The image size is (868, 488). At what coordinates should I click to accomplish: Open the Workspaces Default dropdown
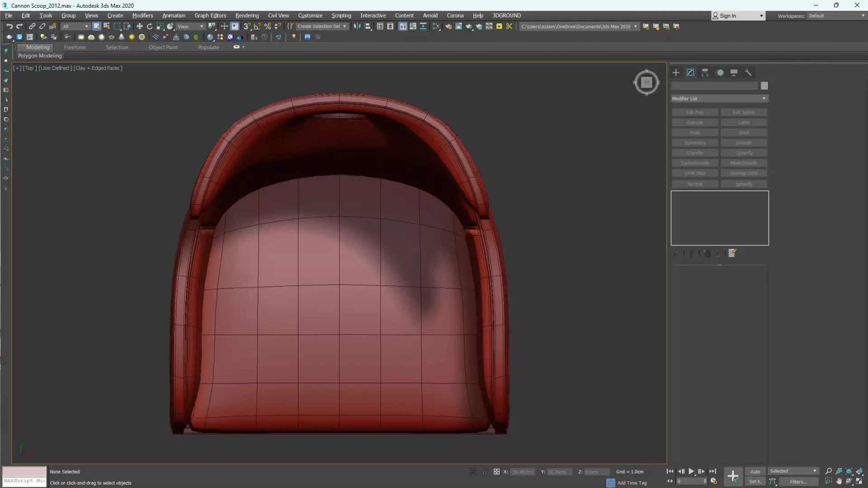point(836,16)
